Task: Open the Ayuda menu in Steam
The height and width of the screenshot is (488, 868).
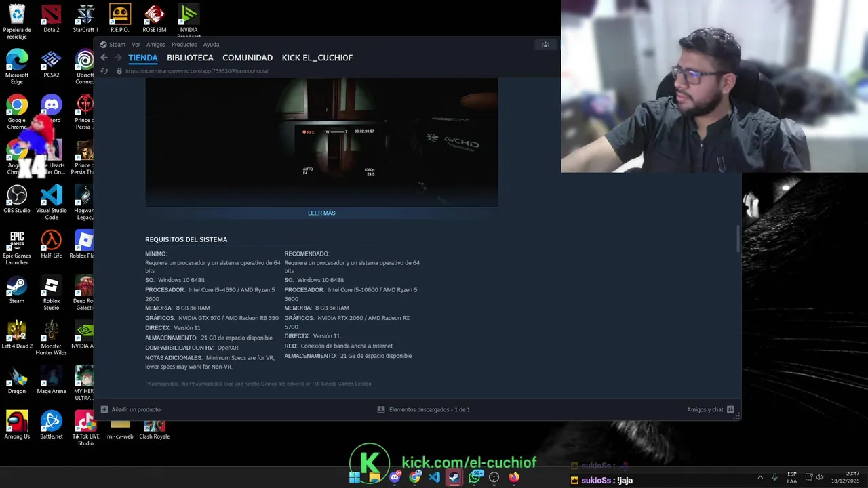Action: [211, 45]
